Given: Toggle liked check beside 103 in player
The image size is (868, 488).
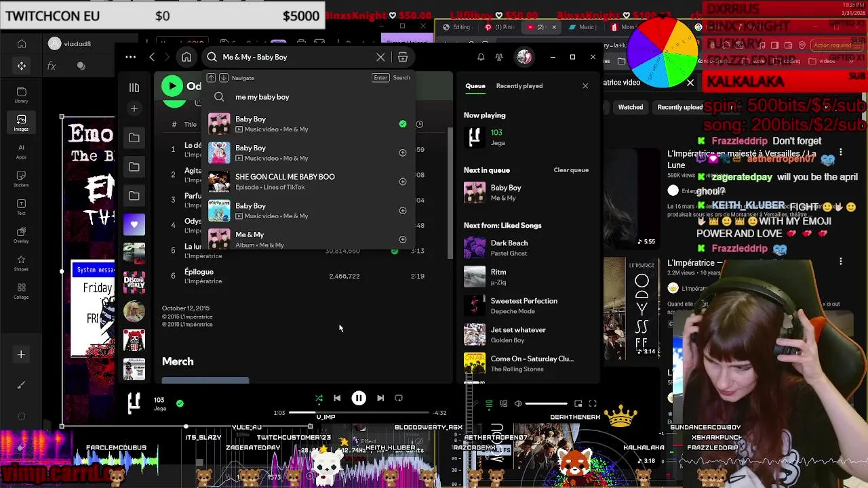Looking at the screenshot, I should (x=180, y=403).
